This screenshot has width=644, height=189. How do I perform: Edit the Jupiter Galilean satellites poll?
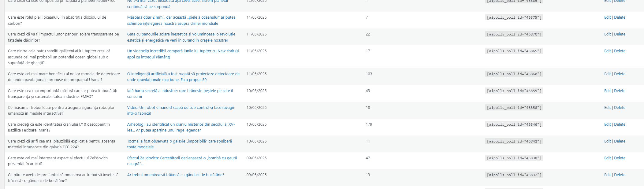(607, 51)
